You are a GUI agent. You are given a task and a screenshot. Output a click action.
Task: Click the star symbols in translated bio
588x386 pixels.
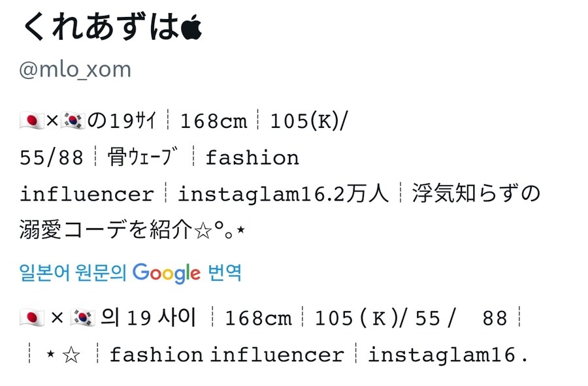pyautogui.click(x=63, y=355)
